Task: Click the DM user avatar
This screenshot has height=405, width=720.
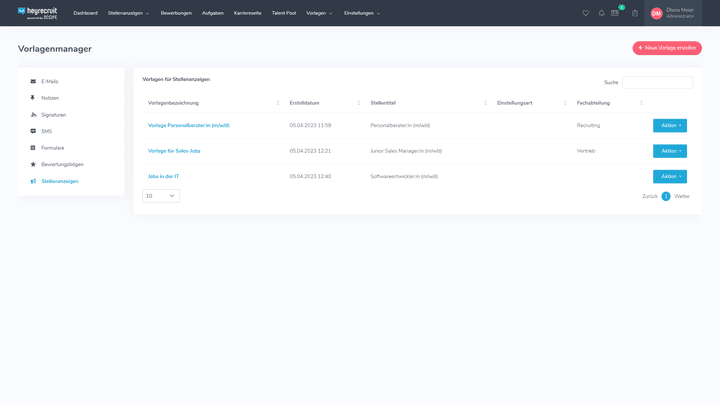Action: click(x=656, y=13)
